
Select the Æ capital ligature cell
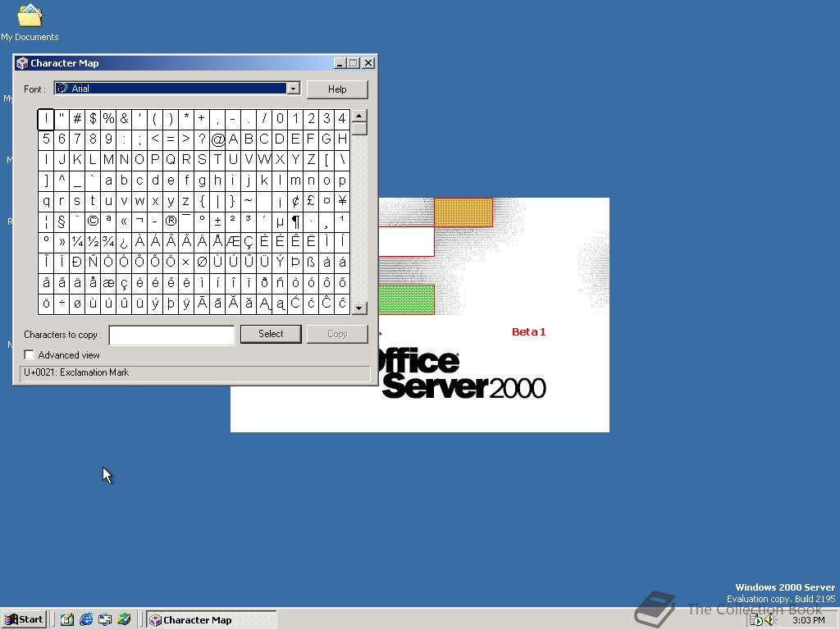pos(233,242)
